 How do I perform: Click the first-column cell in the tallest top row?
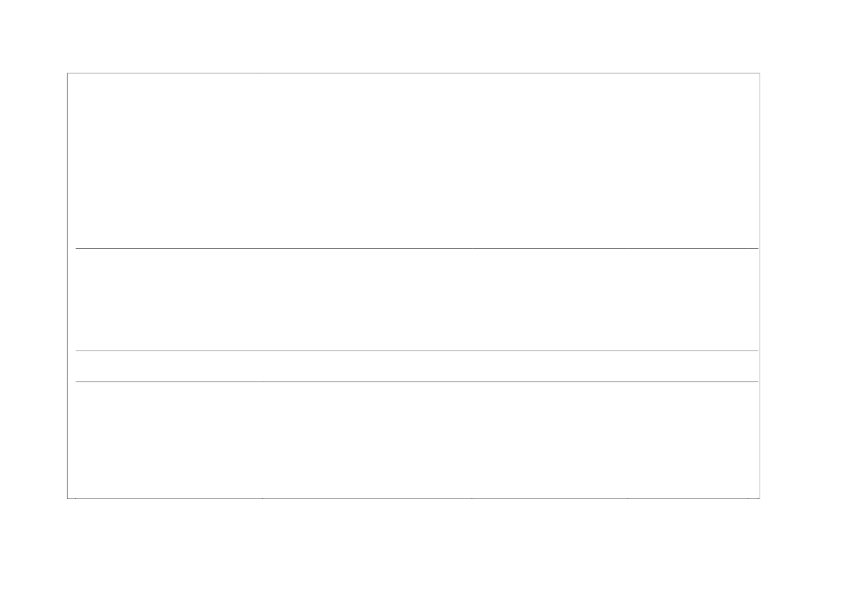pos(169,160)
